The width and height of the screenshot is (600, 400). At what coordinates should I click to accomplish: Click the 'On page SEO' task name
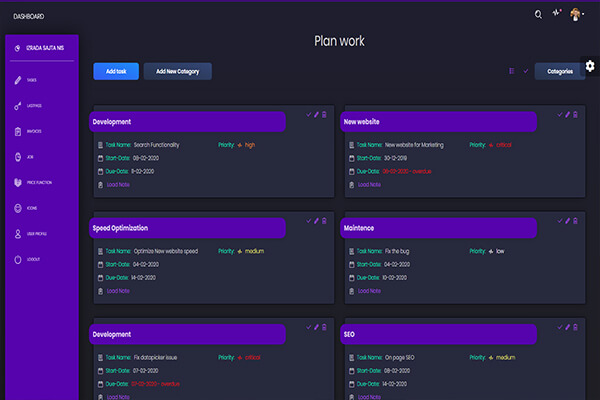pyautogui.click(x=399, y=358)
